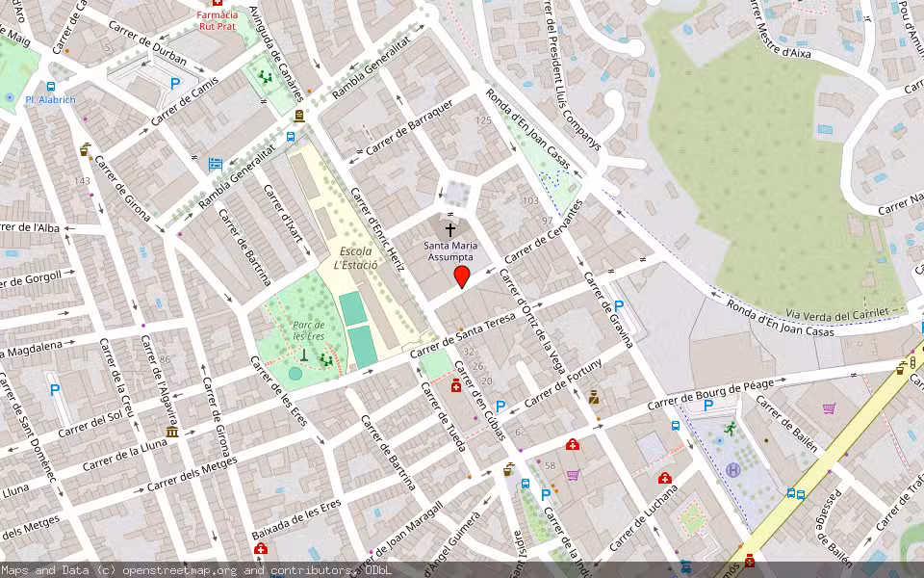Click the Farmàcia Rut Prat label
Viewport: 924px width, 578px height.
[x=218, y=20]
